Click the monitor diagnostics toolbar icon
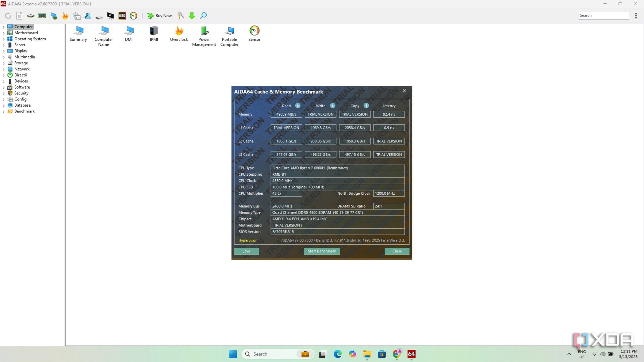644x362 pixels. [x=110, y=16]
